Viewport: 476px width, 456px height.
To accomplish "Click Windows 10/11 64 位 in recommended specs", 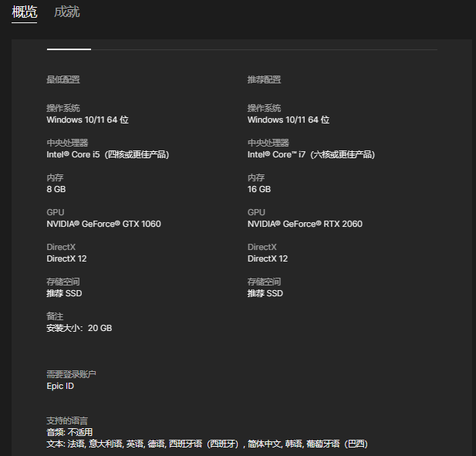I will (289, 120).
